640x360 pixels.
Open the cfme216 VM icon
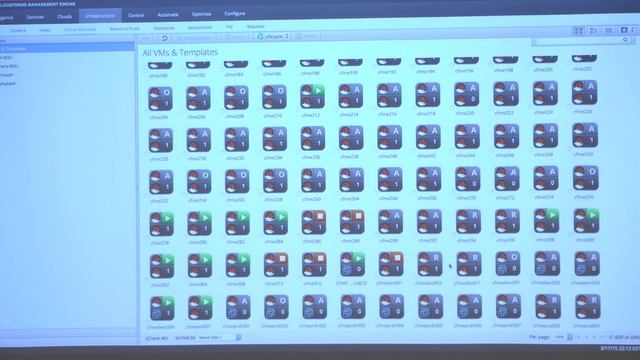pos(389,95)
